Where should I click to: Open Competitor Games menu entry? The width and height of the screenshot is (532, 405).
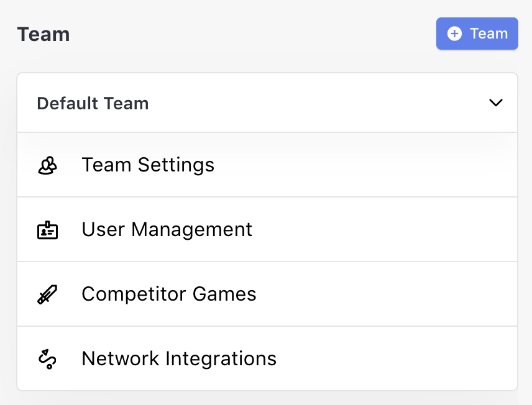(x=169, y=294)
